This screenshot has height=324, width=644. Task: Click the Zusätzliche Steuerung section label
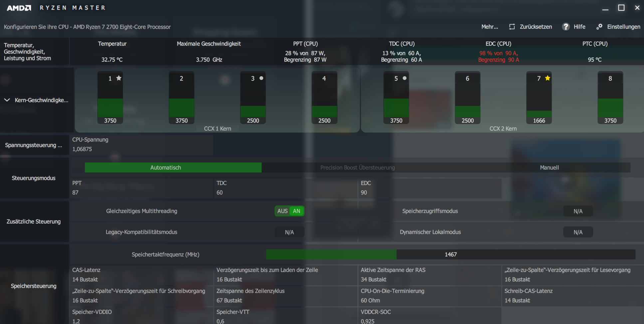coord(34,221)
